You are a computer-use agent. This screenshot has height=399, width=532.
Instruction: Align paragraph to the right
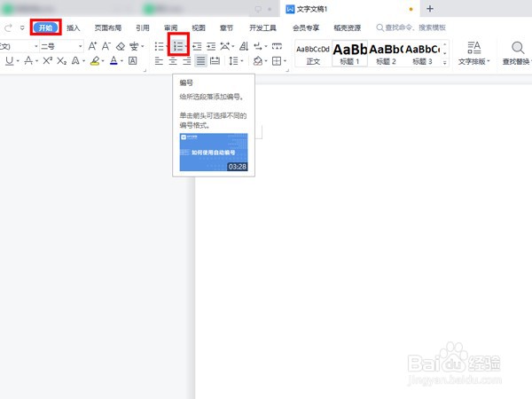coord(187,61)
